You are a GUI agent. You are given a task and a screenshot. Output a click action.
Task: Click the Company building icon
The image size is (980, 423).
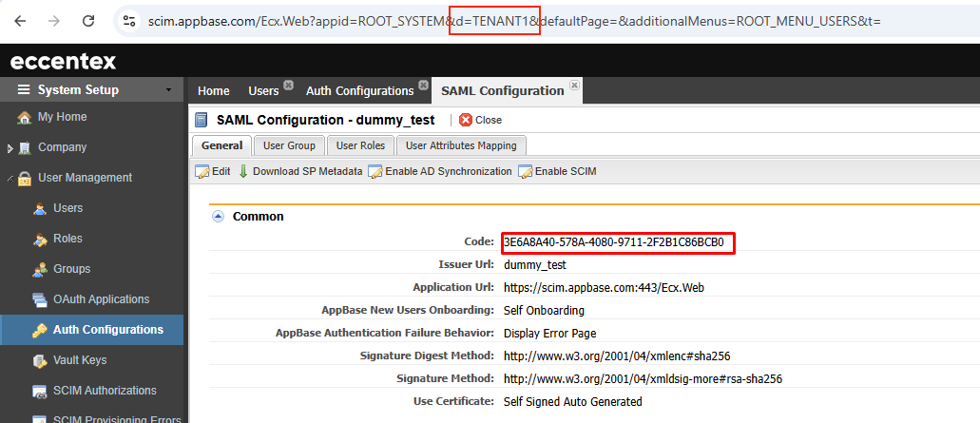pyautogui.click(x=25, y=148)
